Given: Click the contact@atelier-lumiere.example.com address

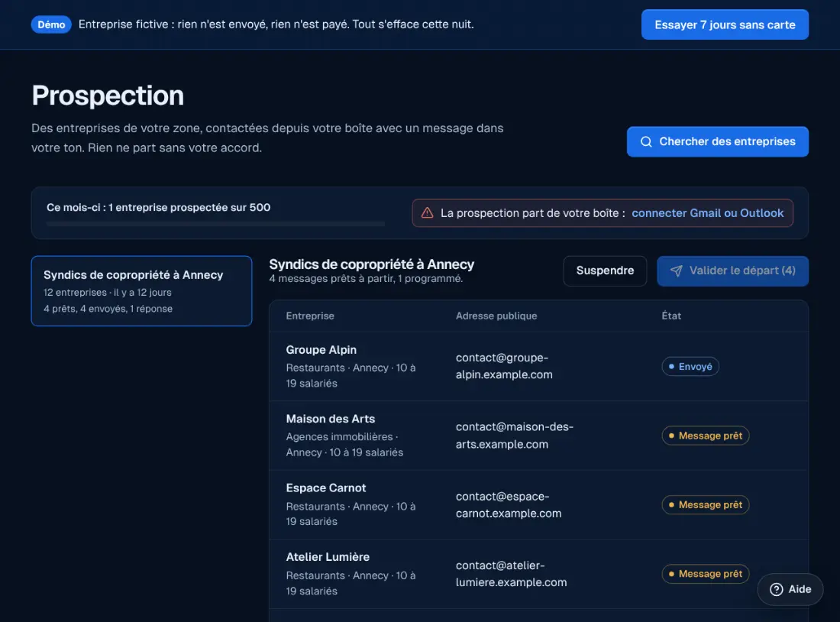Looking at the screenshot, I should (x=511, y=574).
